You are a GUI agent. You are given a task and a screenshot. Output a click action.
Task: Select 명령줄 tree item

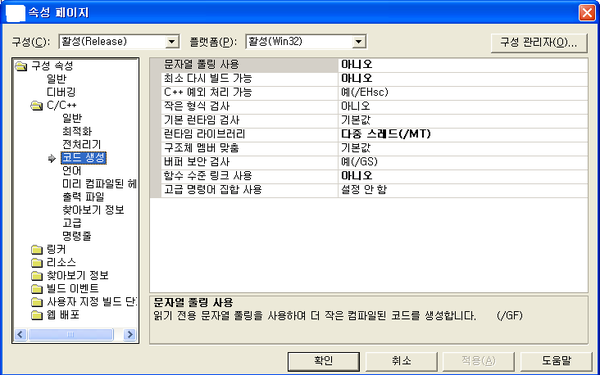tap(77, 236)
